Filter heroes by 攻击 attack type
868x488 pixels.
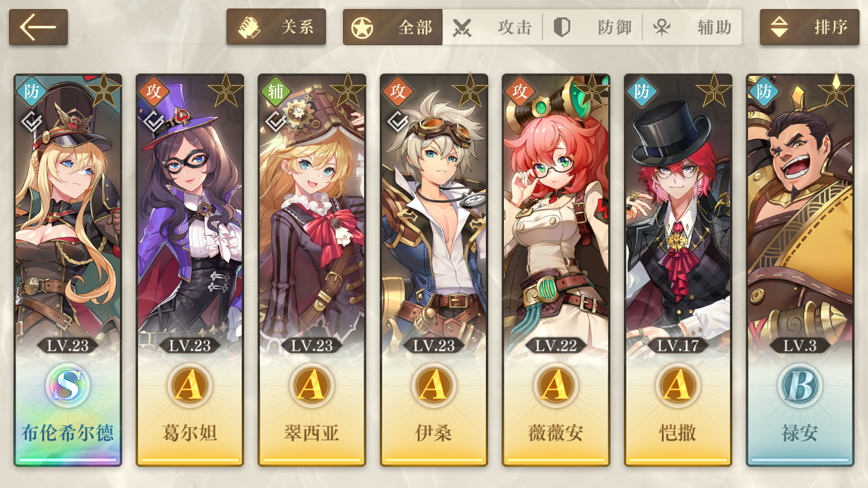(492, 27)
